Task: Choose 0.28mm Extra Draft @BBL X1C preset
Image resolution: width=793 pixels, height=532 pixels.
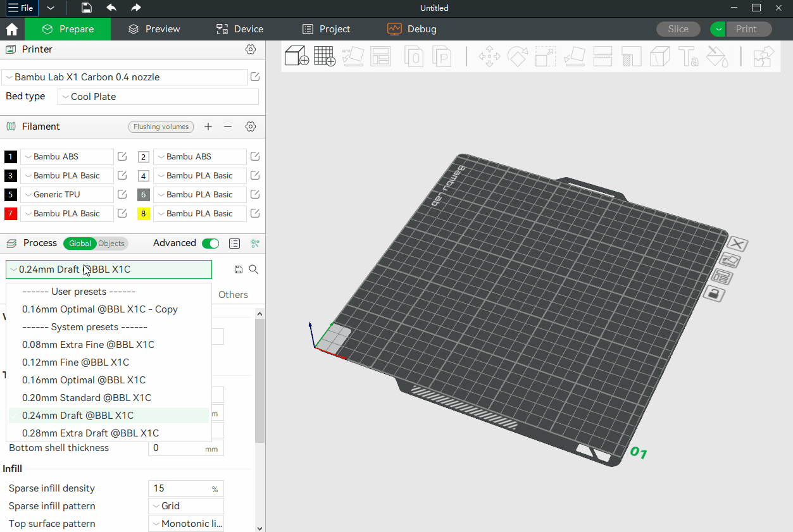Action: click(109, 433)
